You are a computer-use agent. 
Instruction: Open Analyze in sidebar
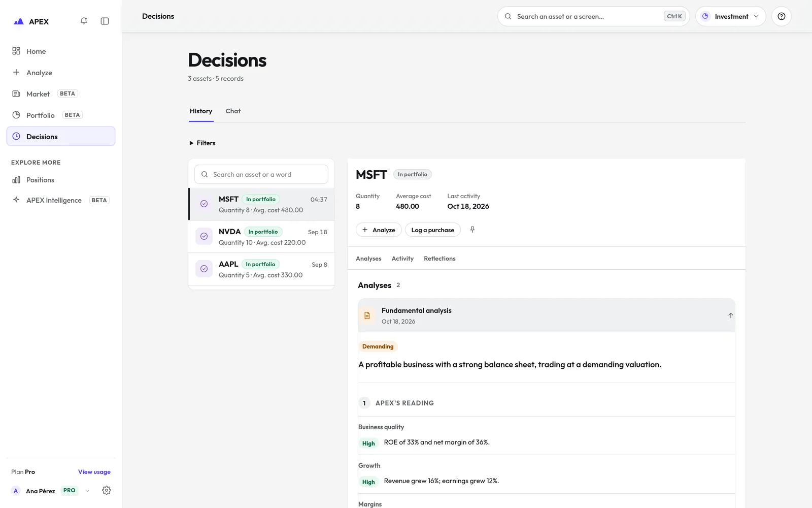[x=61, y=73]
